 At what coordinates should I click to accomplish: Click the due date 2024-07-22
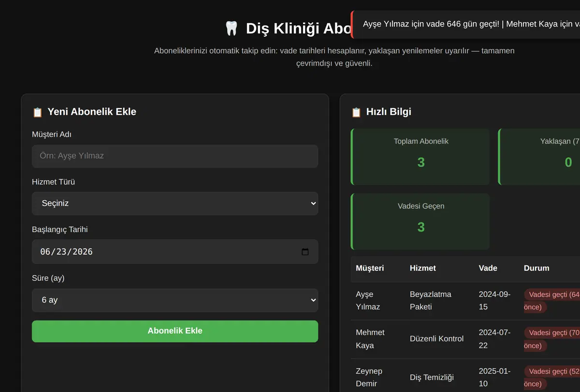point(495,339)
